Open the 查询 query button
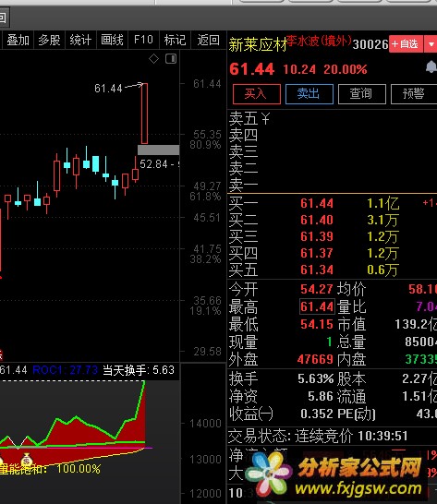Viewport: 437px width, 504px height. pos(361,94)
